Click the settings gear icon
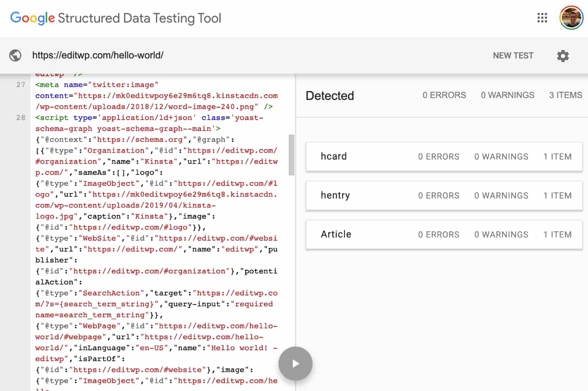The image size is (588, 391). [x=563, y=56]
